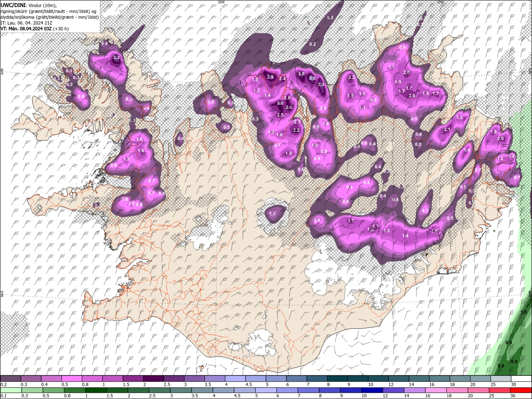Select lower legend swatch between 4 and 4.5
The image size is (532, 399).
pos(223,390)
